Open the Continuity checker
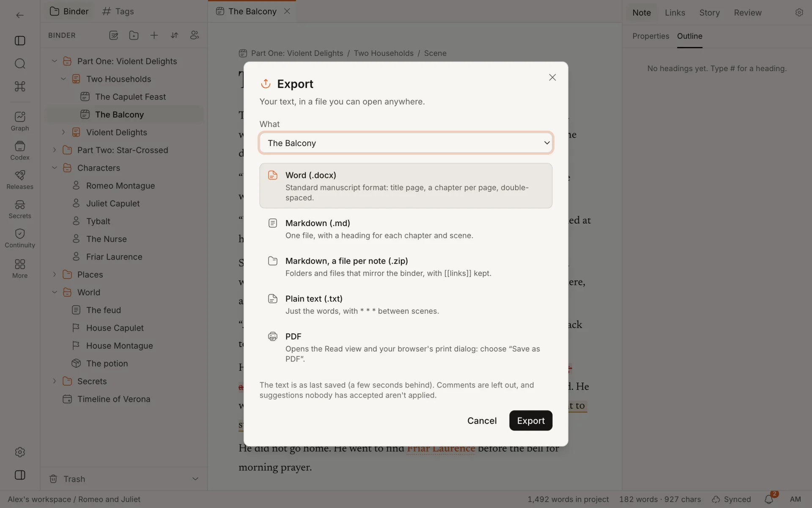 [x=20, y=238]
